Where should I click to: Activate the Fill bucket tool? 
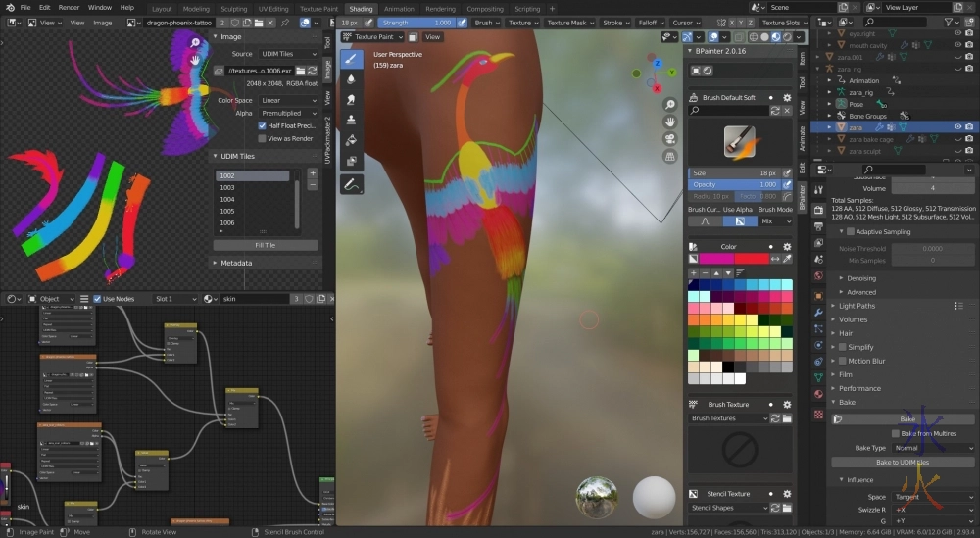[351, 140]
